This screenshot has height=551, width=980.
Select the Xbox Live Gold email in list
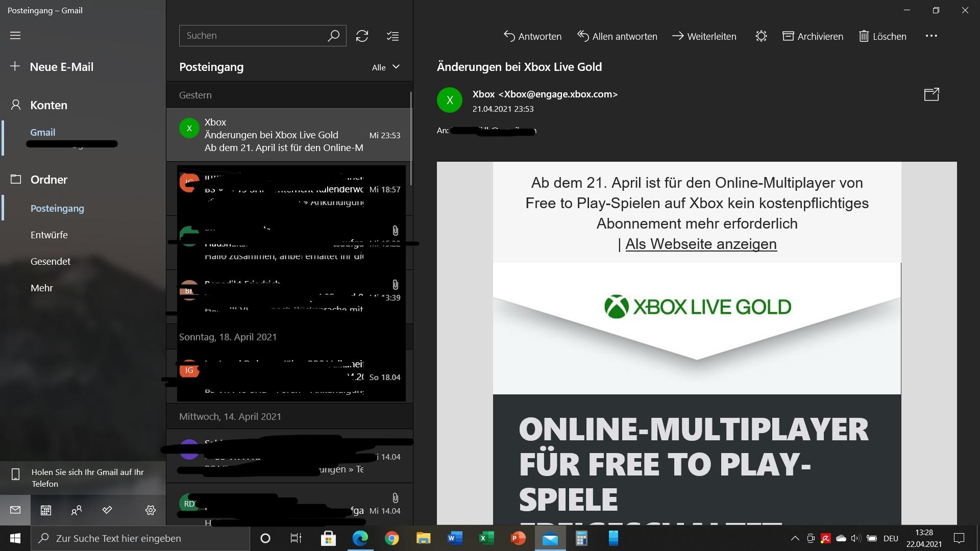click(x=289, y=135)
